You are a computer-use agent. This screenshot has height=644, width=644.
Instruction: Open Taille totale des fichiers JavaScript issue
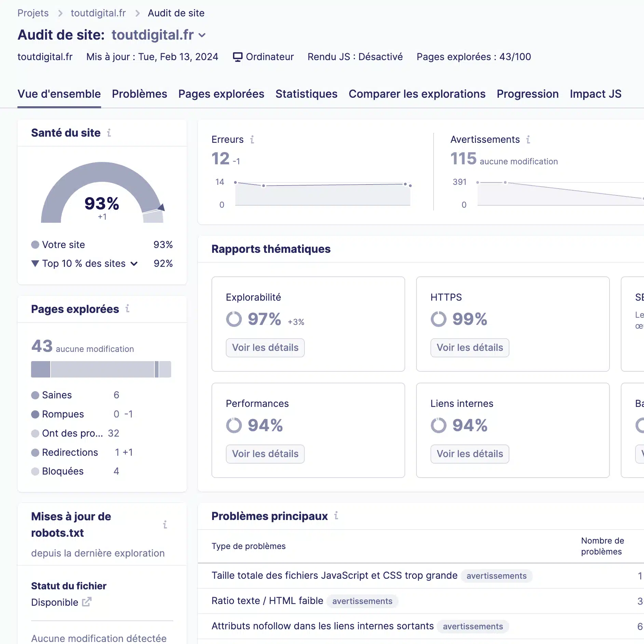click(334, 575)
